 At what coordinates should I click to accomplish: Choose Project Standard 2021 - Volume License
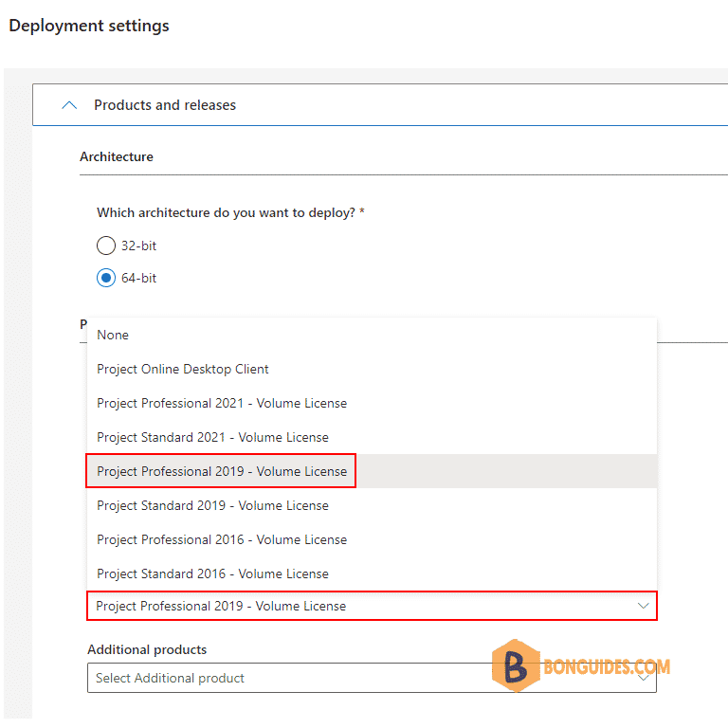click(x=372, y=437)
